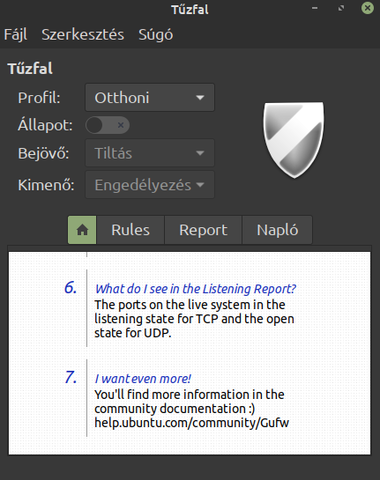Image resolution: width=380 pixels, height=480 pixels.
Task: Open the Szerkesztés menu
Action: [83, 35]
